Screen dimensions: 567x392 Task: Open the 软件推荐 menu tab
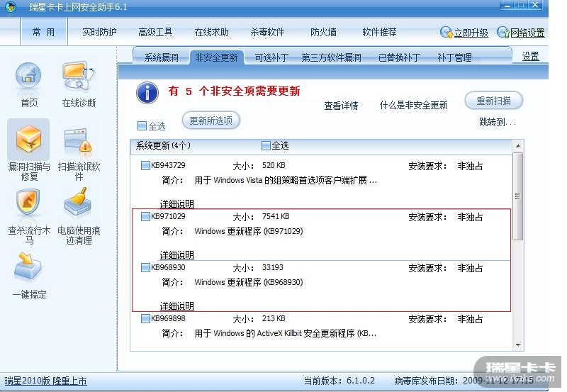click(379, 32)
